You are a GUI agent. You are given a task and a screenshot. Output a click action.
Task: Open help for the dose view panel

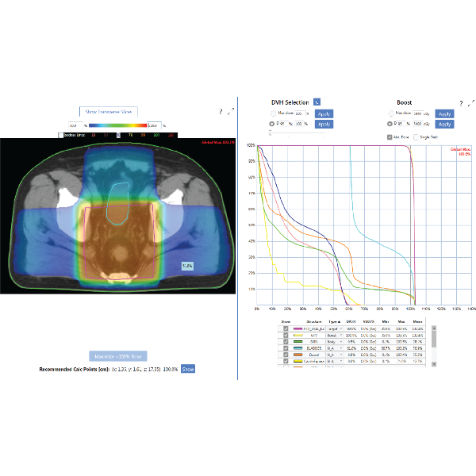tap(220, 113)
